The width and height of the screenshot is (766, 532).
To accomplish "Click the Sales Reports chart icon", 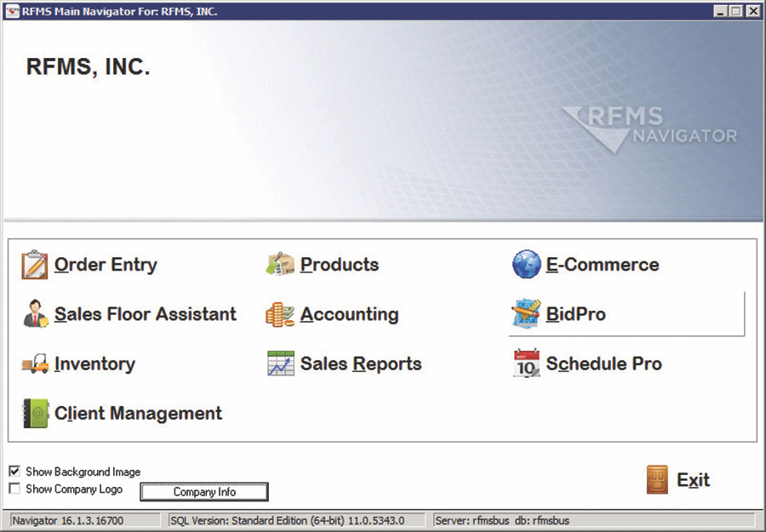I will coord(281,363).
